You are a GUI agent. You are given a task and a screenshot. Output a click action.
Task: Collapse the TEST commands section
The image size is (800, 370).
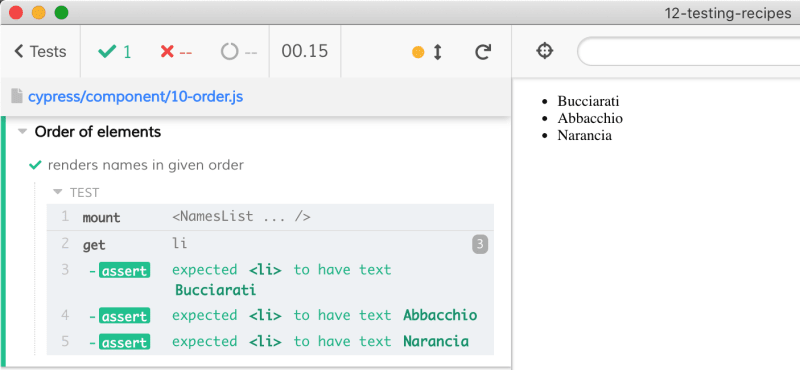point(77,192)
